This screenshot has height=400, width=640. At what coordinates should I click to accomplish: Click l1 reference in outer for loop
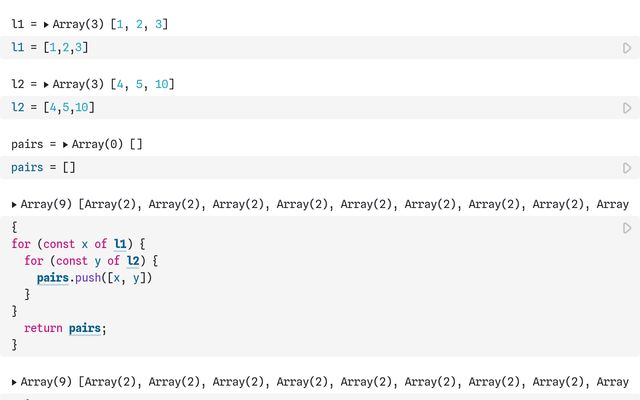120,244
